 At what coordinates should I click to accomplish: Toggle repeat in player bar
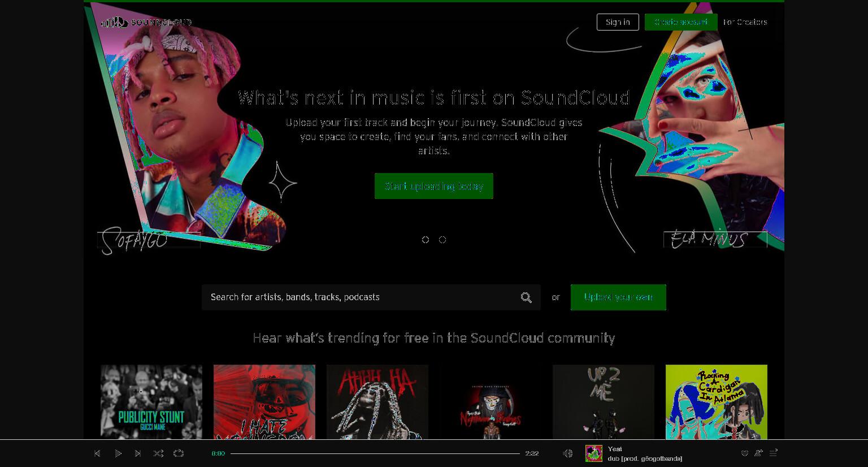click(179, 453)
